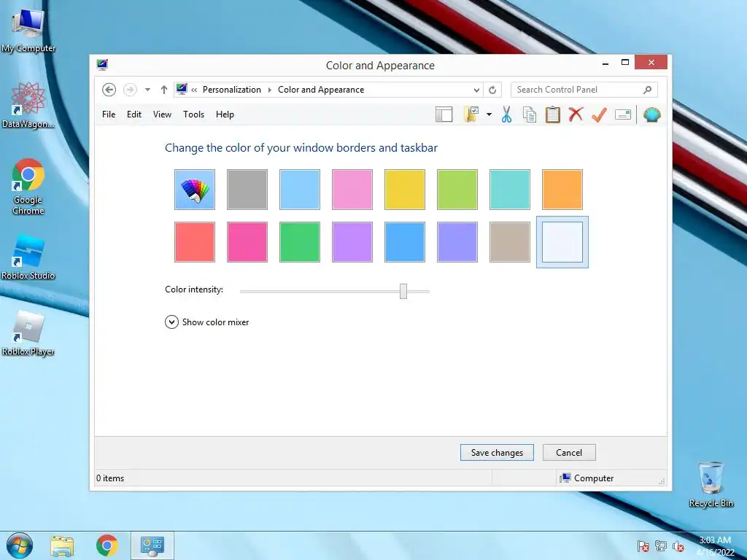
Task: Click Personalization in the address breadcrumb
Action: click(231, 90)
